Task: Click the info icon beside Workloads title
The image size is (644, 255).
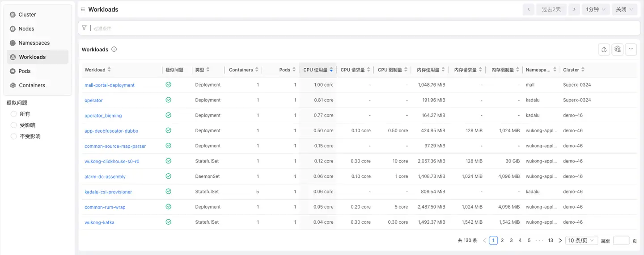Action: pos(114,50)
